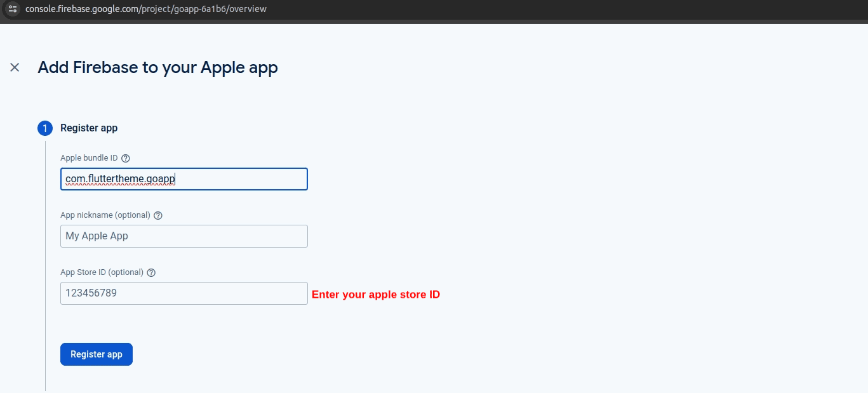This screenshot has width=868, height=393.
Task: Open help for Apple bundle ID
Action: (126, 158)
